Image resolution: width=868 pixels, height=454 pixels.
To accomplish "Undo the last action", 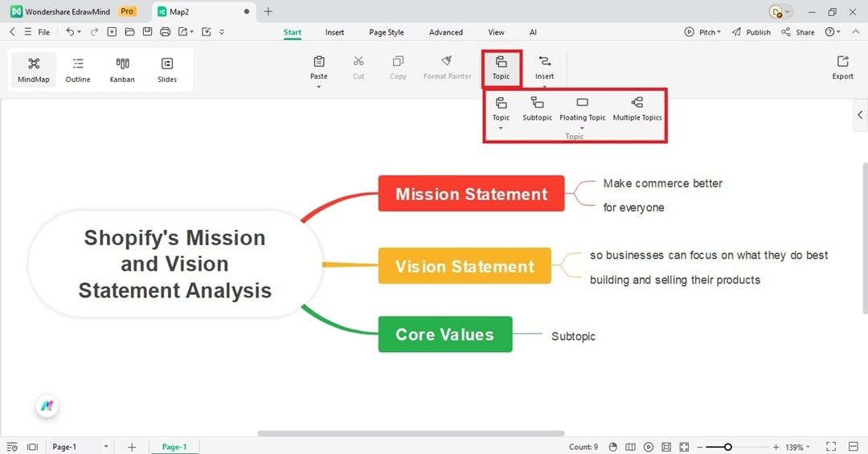I will tap(70, 32).
